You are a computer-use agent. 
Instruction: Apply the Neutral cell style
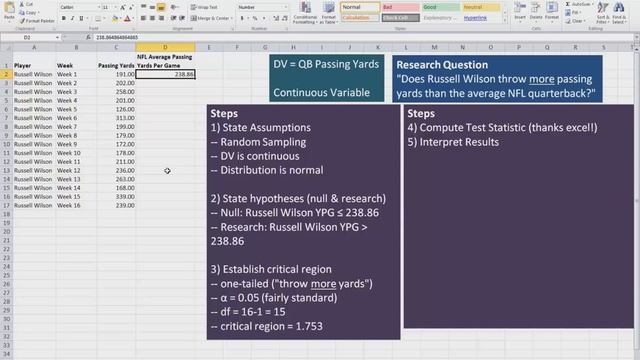pos(481,7)
